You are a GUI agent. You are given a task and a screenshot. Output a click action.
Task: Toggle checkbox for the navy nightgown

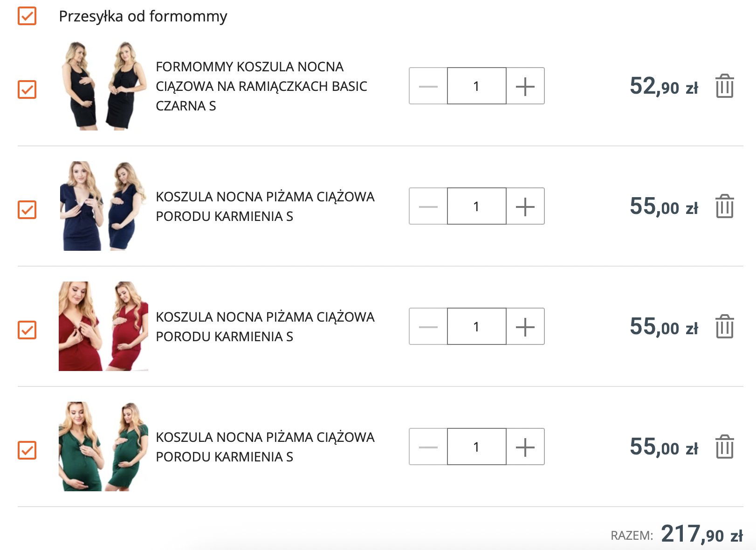27,210
